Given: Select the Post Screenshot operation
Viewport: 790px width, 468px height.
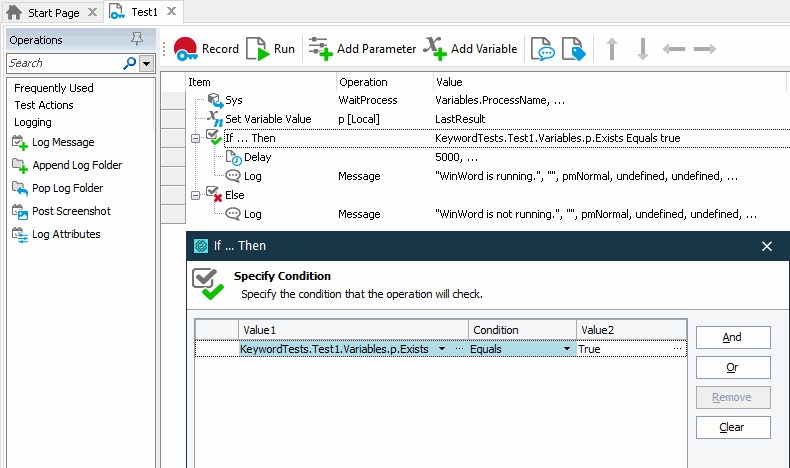Looking at the screenshot, I should pyautogui.click(x=71, y=211).
